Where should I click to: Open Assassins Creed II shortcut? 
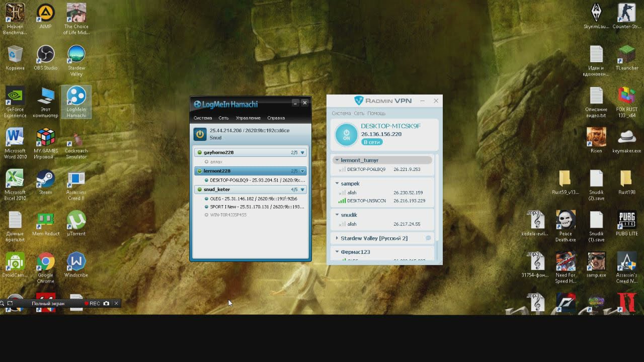76,186
